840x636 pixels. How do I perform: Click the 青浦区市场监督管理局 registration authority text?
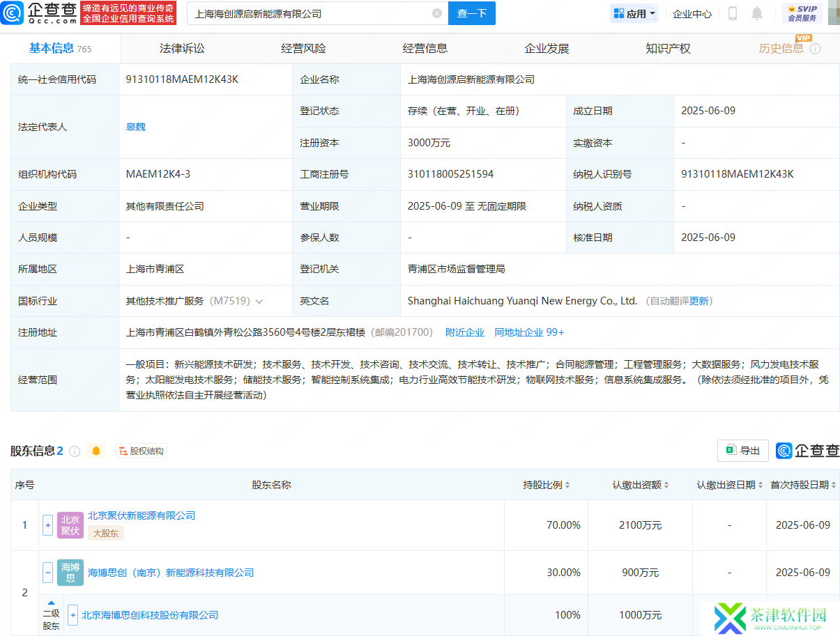(456, 269)
